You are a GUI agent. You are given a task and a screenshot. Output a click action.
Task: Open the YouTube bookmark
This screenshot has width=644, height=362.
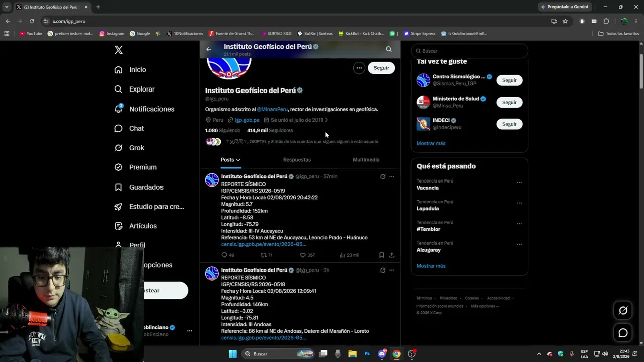(31, 34)
